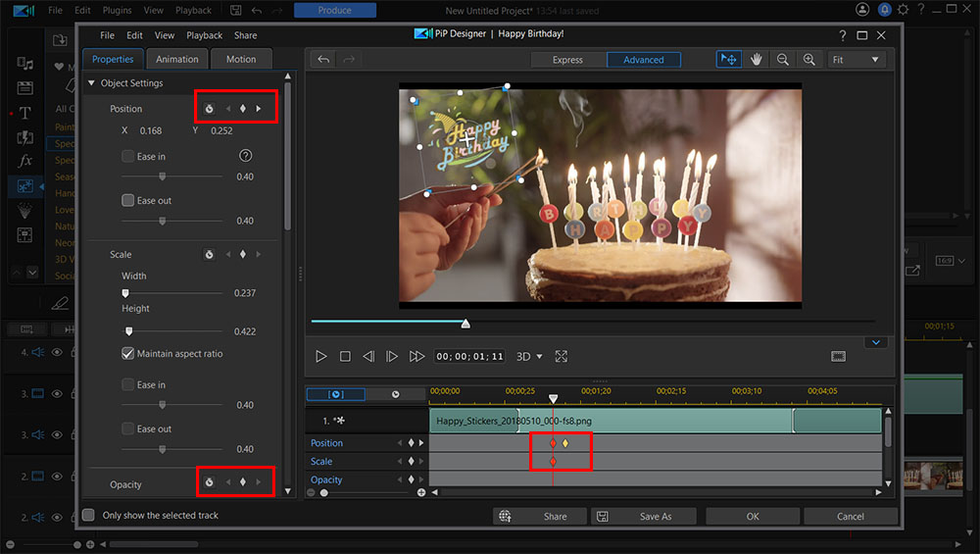Image resolution: width=980 pixels, height=554 pixels.
Task: Switch to the Animation tab
Action: pyautogui.click(x=177, y=59)
